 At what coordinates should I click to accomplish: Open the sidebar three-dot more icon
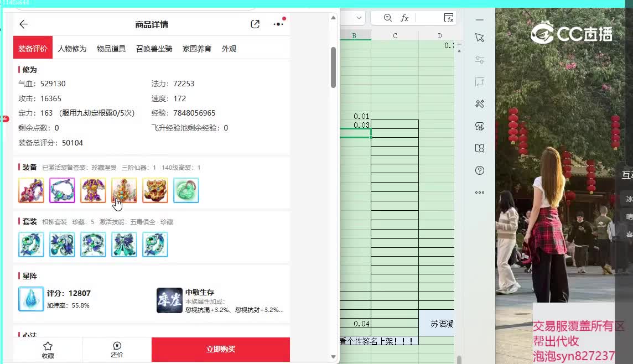click(x=480, y=193)
